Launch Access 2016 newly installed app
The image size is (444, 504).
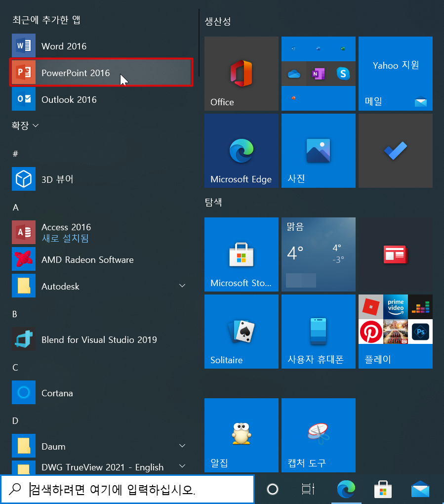click(x=101, y=232)
